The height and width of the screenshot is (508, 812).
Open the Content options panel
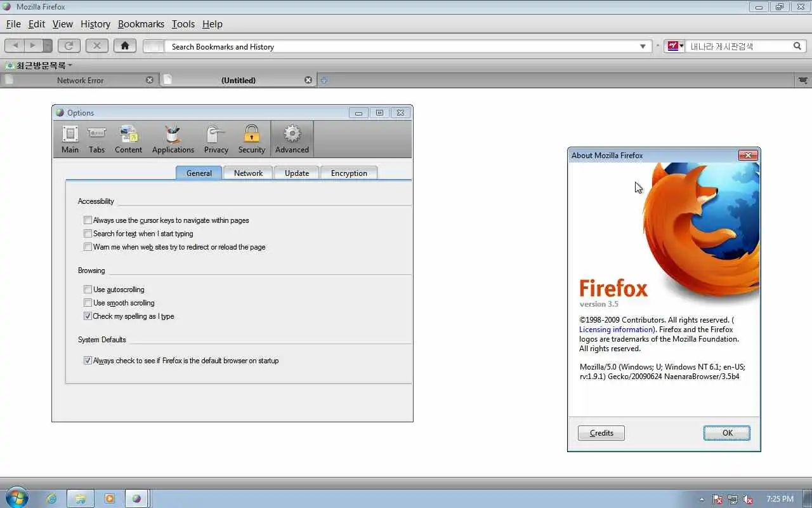tap(128, 139)
